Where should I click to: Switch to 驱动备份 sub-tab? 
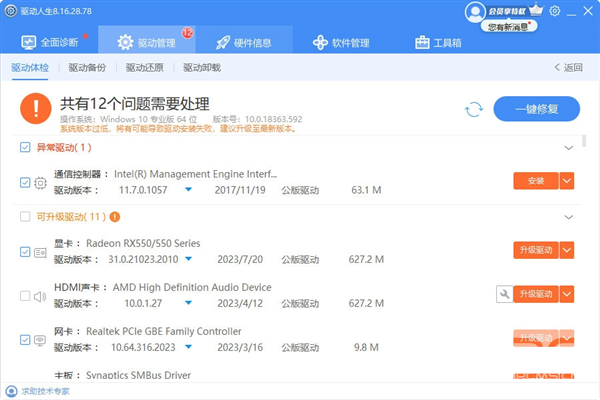(87, 68)
